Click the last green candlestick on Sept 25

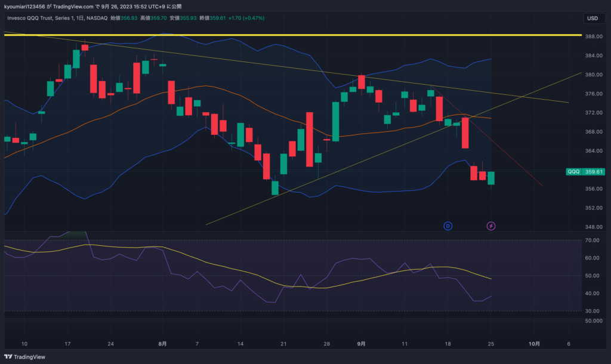(491, 178)
